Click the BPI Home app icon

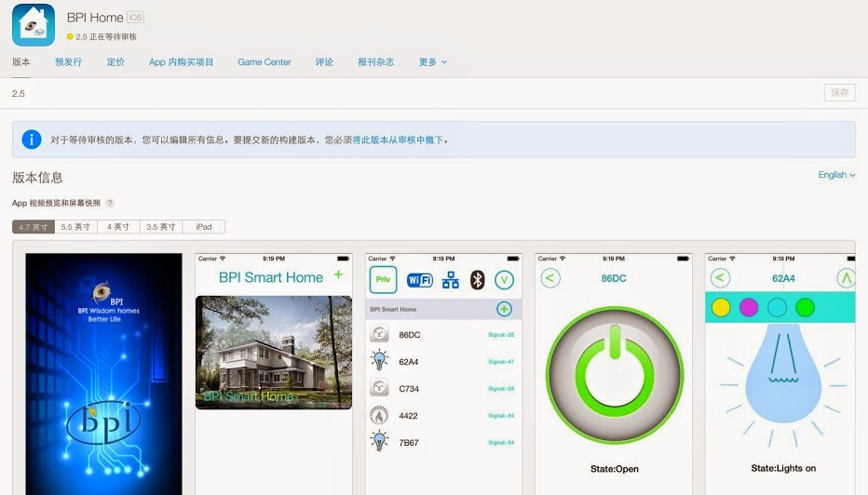pos(34,25)
